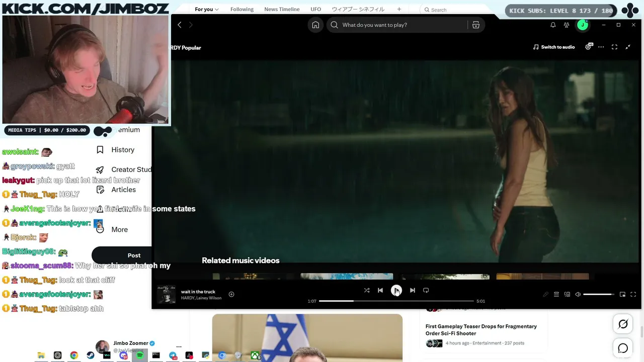Open Spotify Friend Activity icon

(567, 25)
